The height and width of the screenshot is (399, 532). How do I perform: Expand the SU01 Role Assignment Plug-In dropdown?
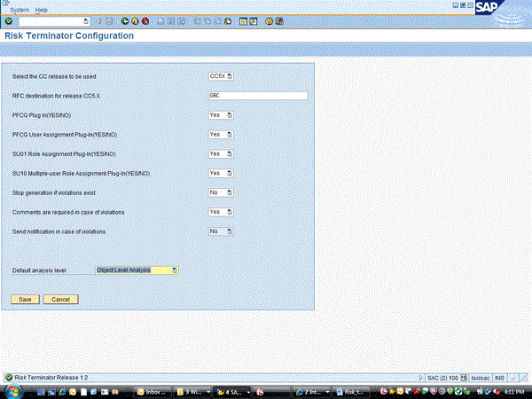point(230,153)
